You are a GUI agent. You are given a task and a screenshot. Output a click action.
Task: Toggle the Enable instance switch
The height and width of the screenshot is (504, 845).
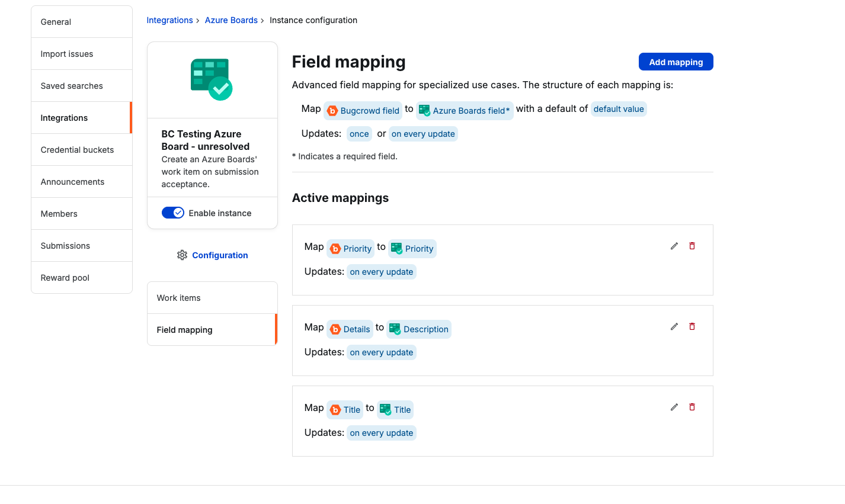pyautogui.click(x=173, y=213)
